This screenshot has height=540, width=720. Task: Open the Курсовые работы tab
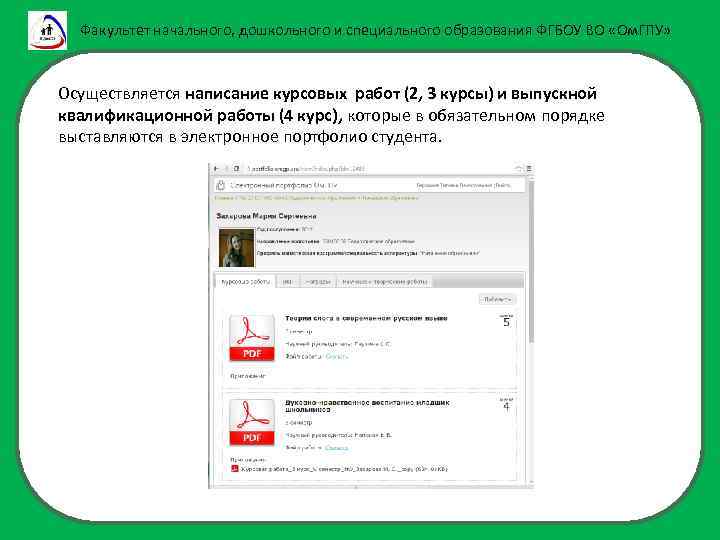pyautogui.click(x=246, y=282)
